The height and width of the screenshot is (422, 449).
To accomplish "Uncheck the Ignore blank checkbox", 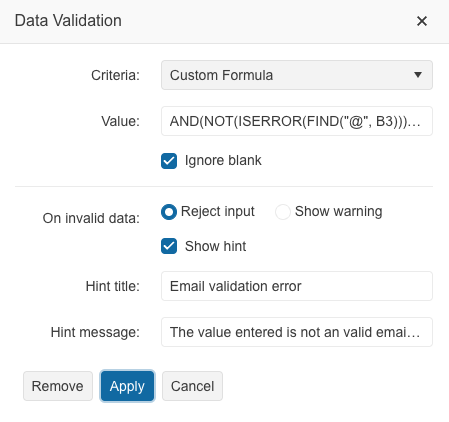I will coord(169,161).
